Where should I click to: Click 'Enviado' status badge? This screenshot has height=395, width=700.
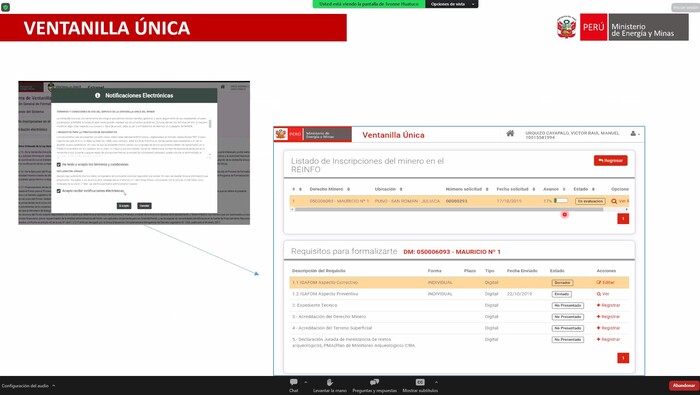pos(561,294)
